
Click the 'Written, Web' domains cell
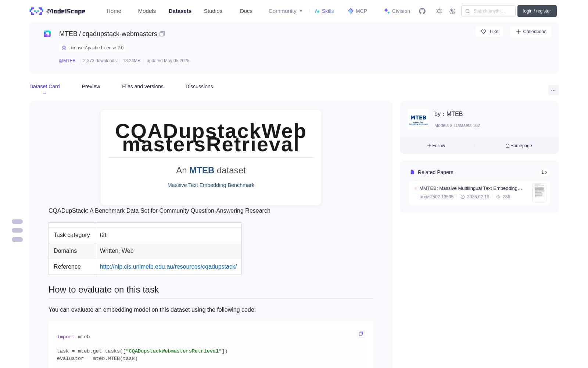pos(168,251)
